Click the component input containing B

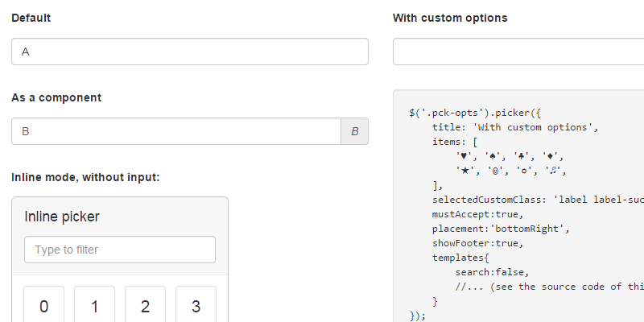pos(176,131)
